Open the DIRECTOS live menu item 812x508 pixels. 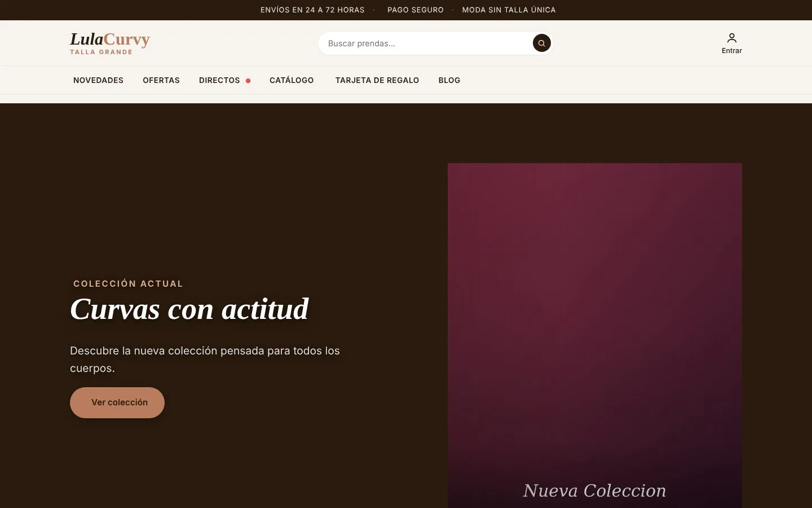click(x=224, y=80)
